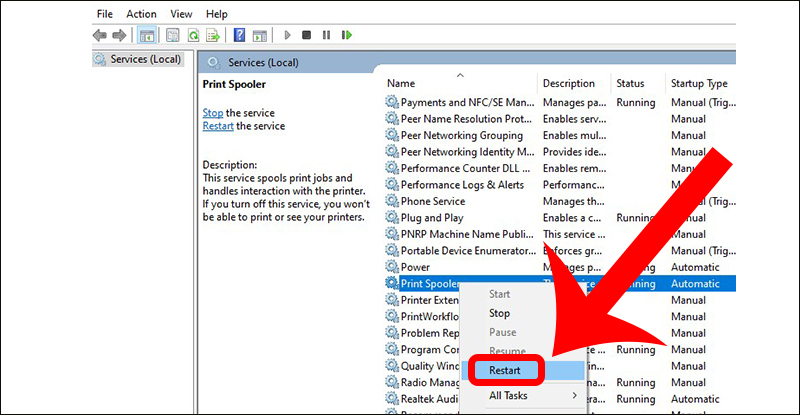Image resolution: width=800 pixels, height=415 pixels.
Task: Select Restart in the context menu
Action: point(505,371)
